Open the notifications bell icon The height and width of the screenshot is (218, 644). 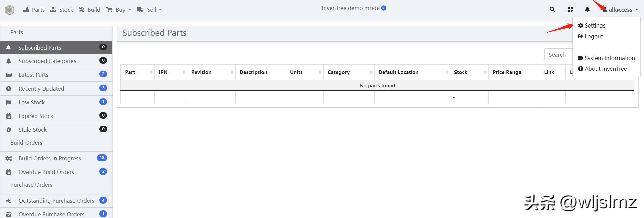click(x=587, y=10)
